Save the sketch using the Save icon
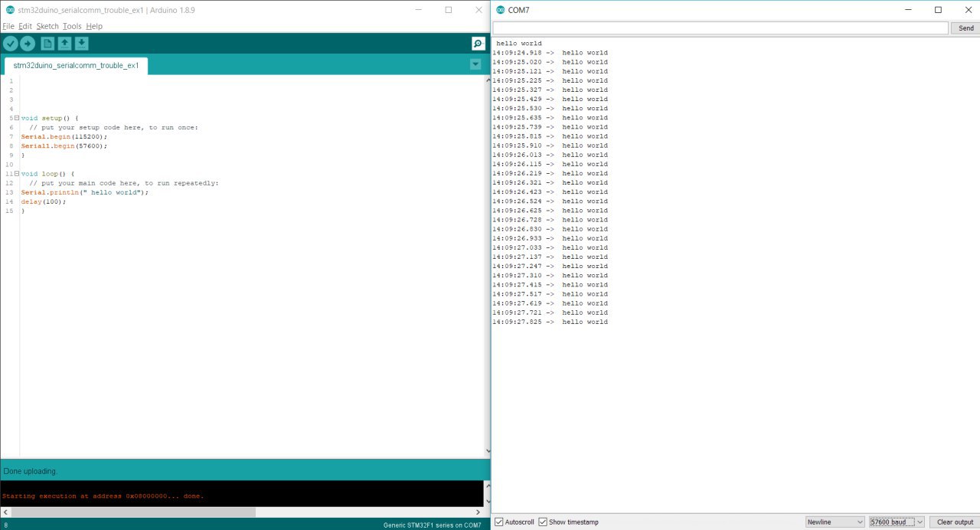 coord(81,44)
